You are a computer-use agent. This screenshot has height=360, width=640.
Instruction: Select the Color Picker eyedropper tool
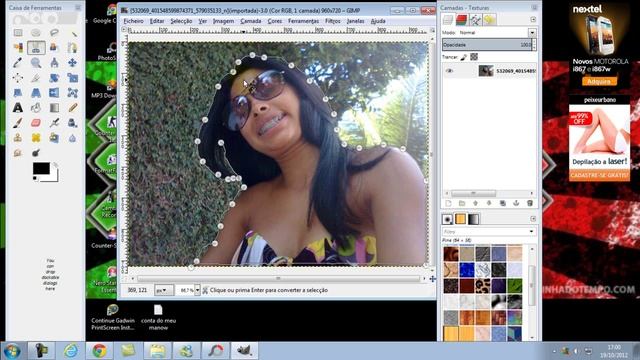point(18,62)
